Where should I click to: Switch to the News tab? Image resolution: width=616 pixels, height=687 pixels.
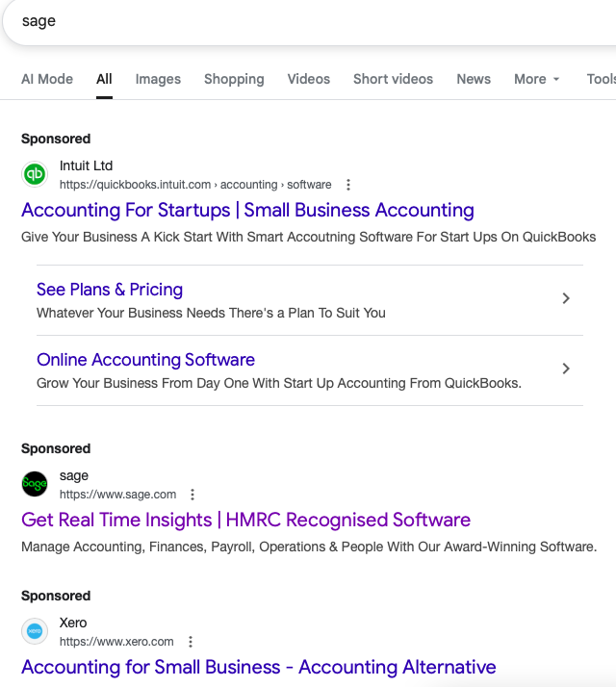[474, 79]
